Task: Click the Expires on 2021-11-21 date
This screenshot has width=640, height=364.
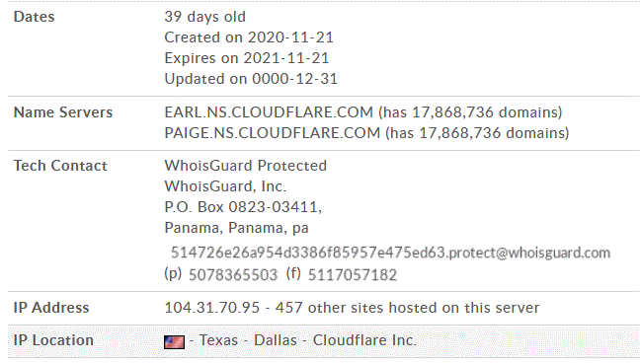Action: (x=247, y=59)
